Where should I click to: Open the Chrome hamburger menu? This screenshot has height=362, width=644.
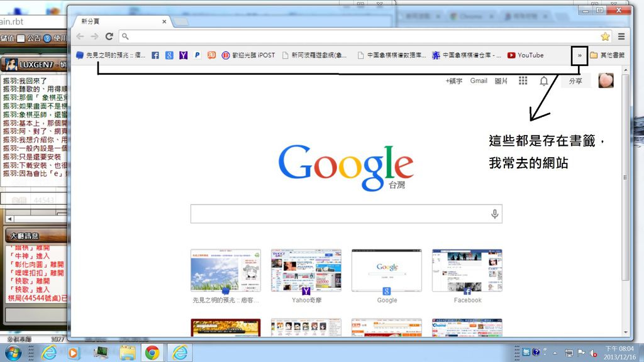(x=621, y=36)
